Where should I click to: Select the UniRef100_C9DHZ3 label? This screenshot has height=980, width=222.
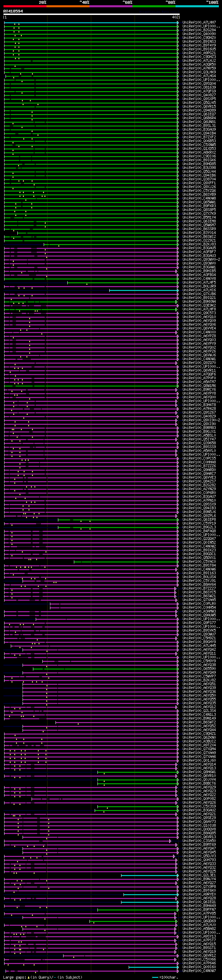click(x=199, y=57)
